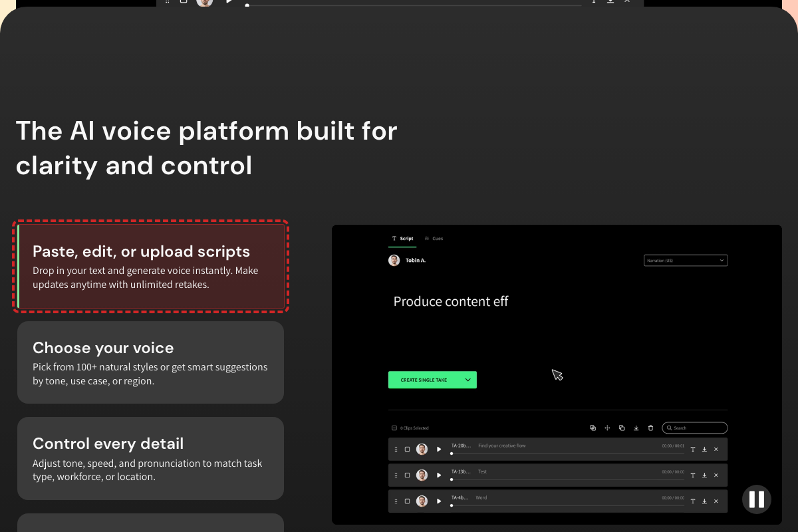Click the text icon on the "Test" clip

(693, 475)
